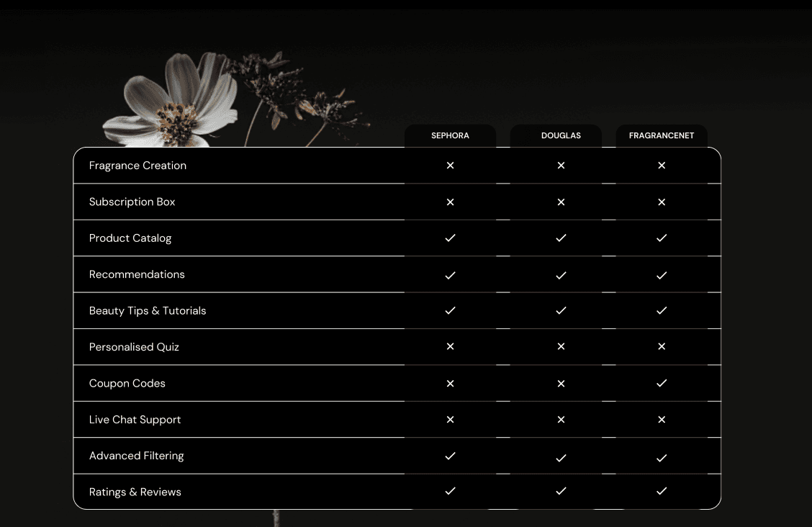The width and height of the screenshot is (812, 527).
Task: Click the Douglas cross for Subscription Box
Action: 561,202
